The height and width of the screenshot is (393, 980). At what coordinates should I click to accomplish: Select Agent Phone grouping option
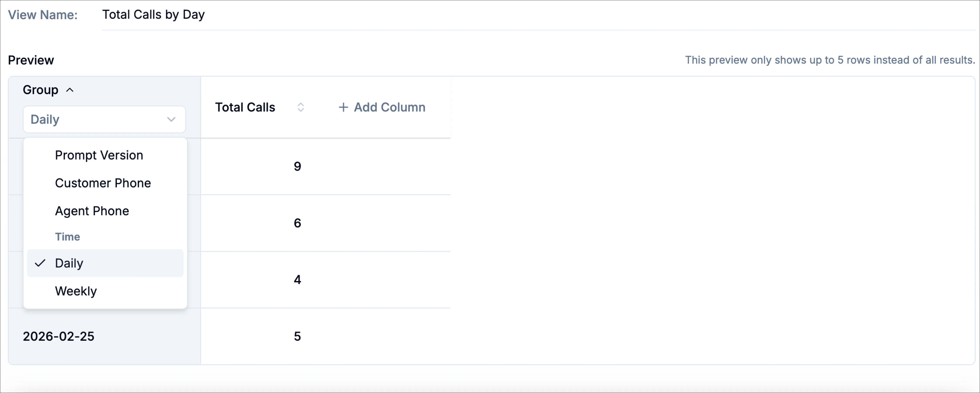pyautogui.click(x=92, y=211)
